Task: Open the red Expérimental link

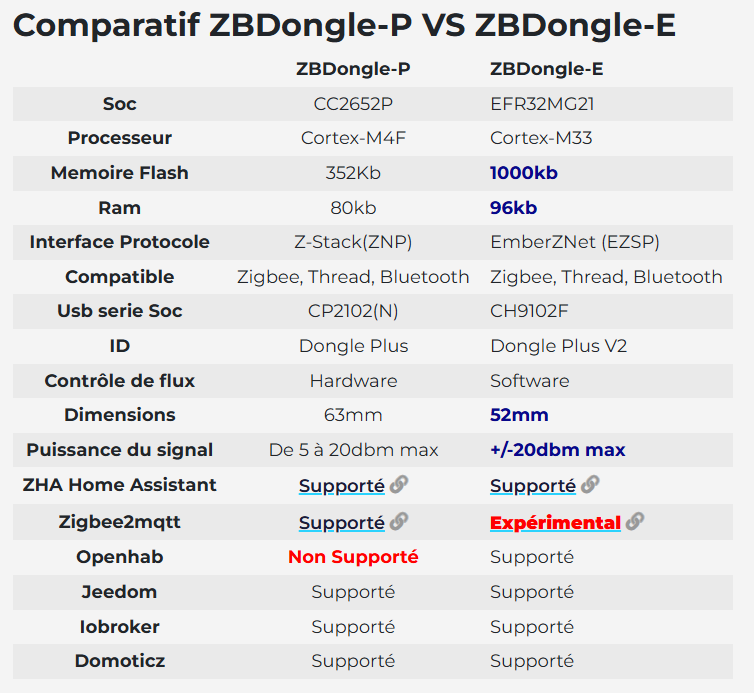Action: click(x=555, y=522)
